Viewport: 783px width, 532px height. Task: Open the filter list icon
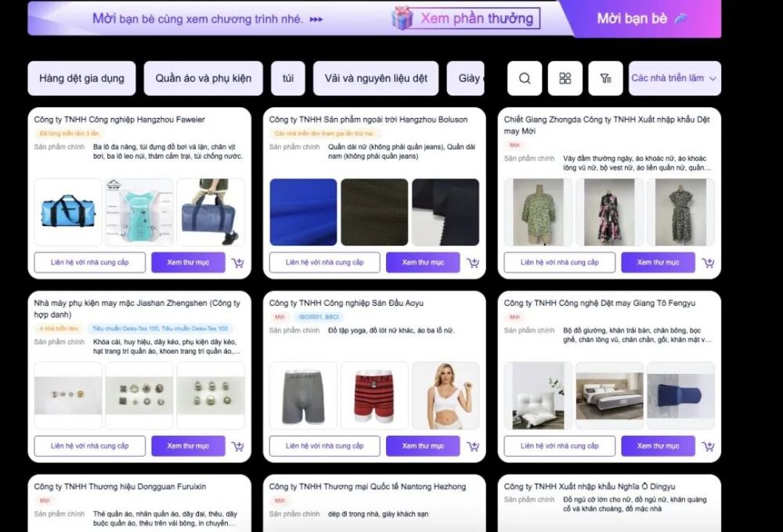(605, 78)
